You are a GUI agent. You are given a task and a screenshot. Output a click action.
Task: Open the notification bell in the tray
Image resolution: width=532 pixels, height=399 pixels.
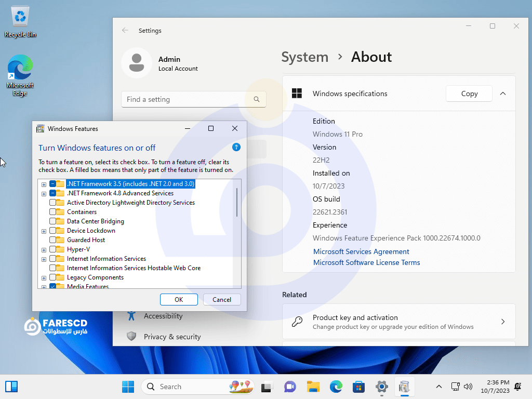[x=518, y=387]
